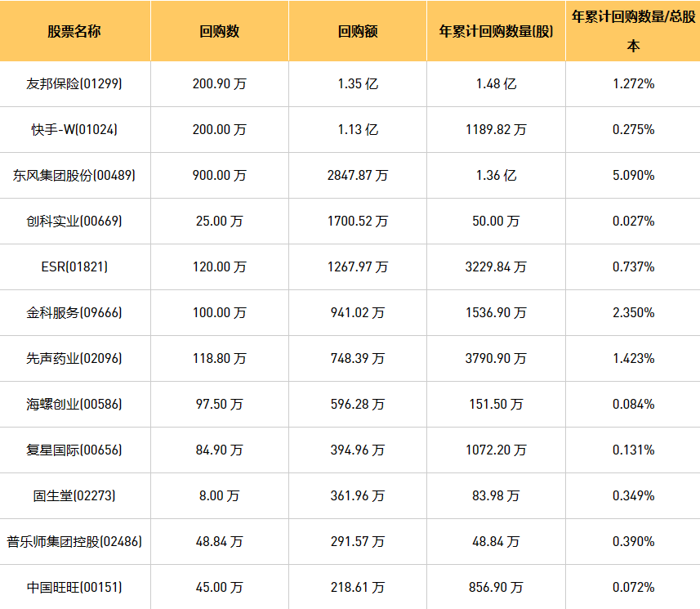Click the 1.272% ratio cell
The height and width of the screenshot is (609, 700).
click(x=634, y=84)
